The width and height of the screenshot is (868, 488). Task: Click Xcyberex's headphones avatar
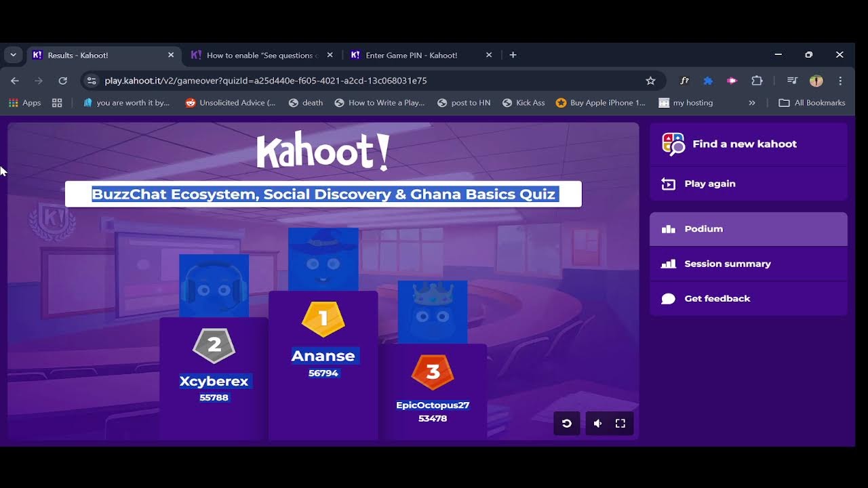pos(214,285)
